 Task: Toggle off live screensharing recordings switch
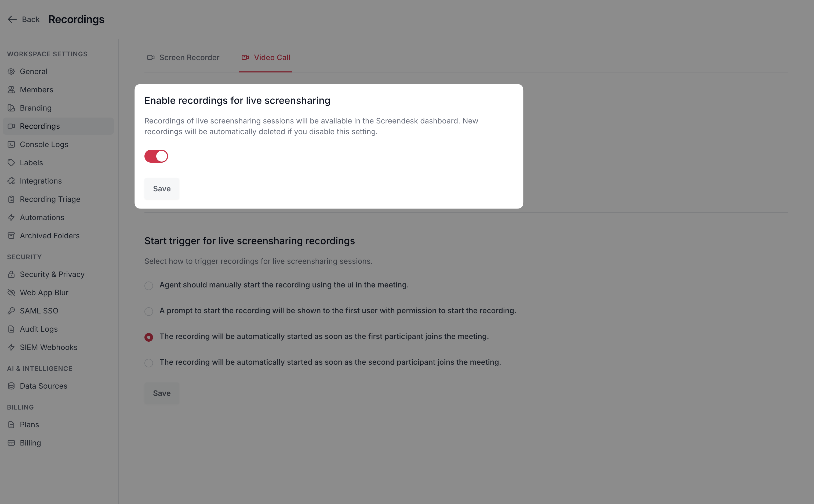tap(156, 156)
